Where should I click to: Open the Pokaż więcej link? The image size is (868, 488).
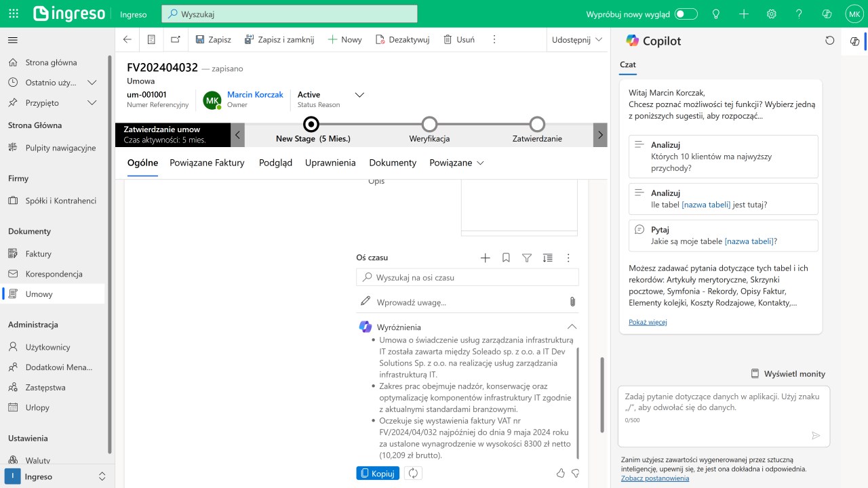pos(648,322)
